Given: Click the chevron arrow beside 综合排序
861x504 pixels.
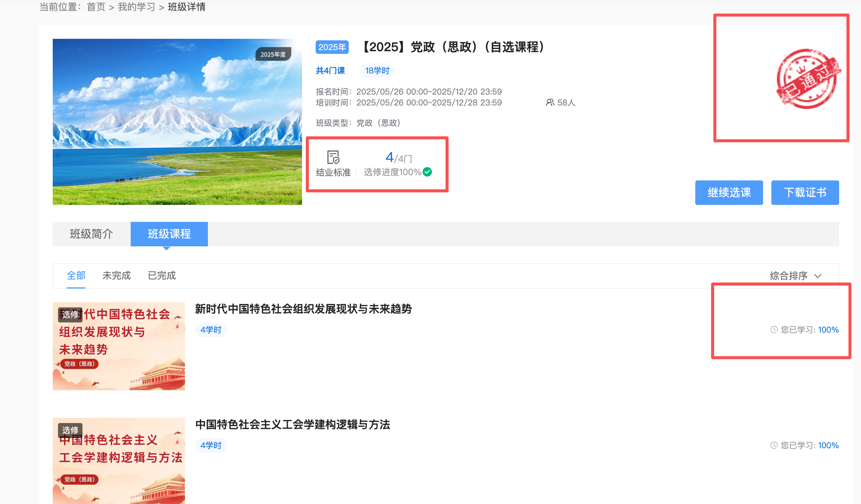Looking at the screenshot, I should (x=818, y=276).
